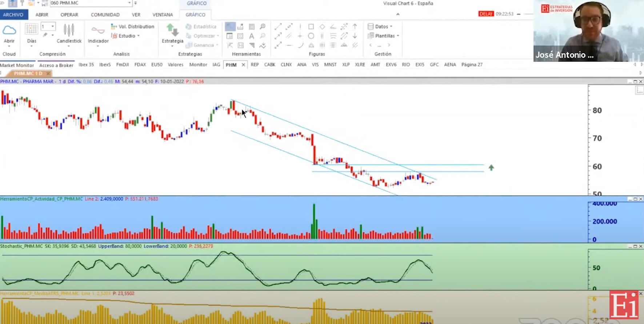Click the DELAY indicator badge
The width and height of the screenshot is (644, 324).
click(486, 14)
